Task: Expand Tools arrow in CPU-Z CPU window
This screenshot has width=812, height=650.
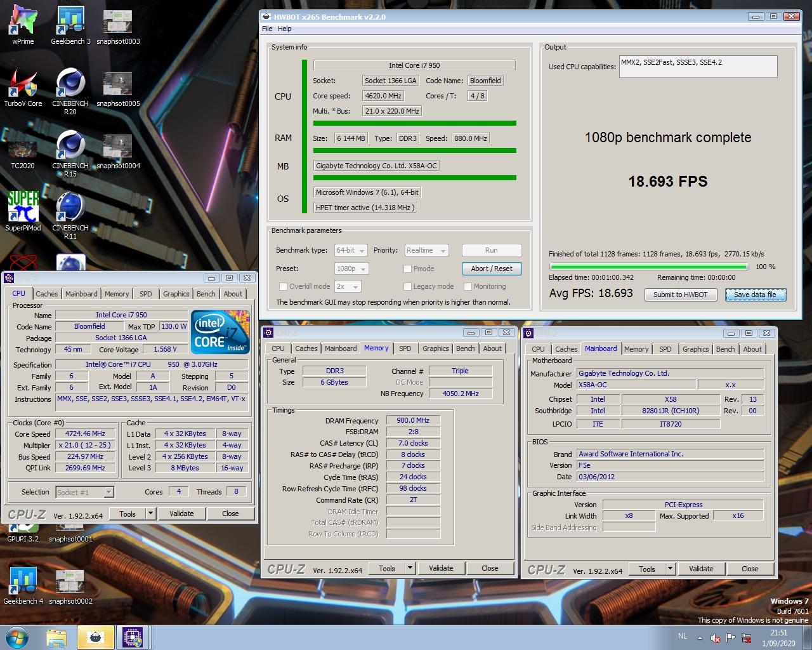Action: coord(150,514)
